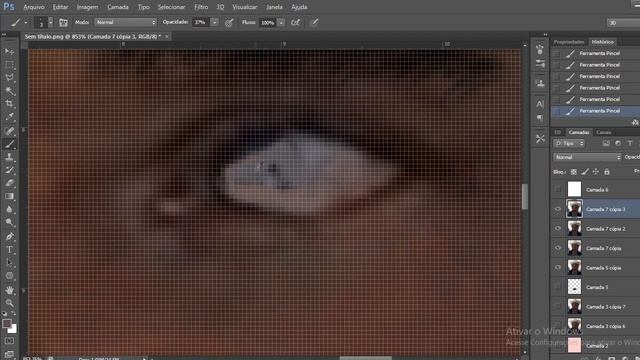This screenshot has height=360, width=640.
Task: Select the Path Selection tool
Action: point(9,262)
